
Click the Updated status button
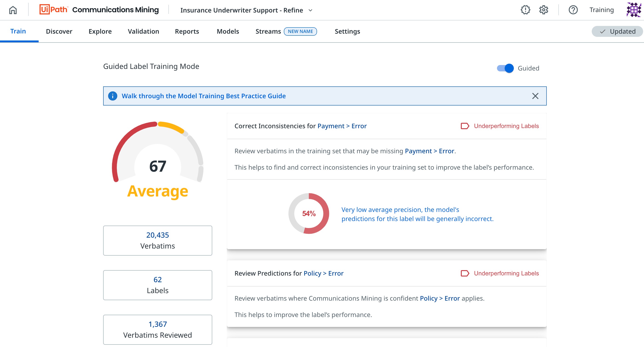click(x=617, y=32)
